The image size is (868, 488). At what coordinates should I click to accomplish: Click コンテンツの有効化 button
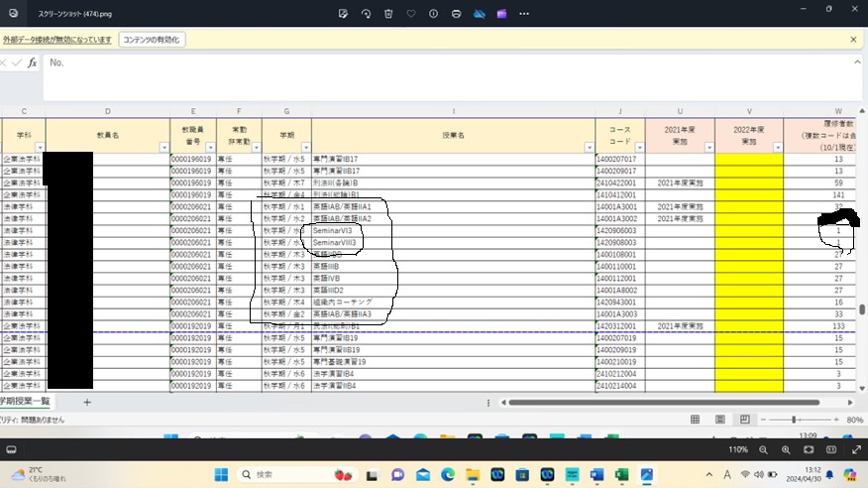point(152,40)
